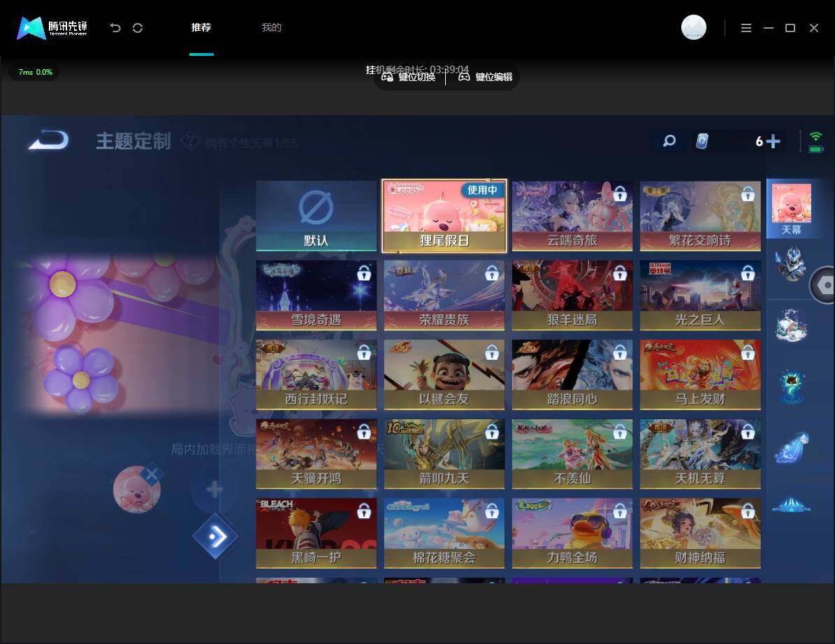Click the blue card ticket icon

point(702,141)
